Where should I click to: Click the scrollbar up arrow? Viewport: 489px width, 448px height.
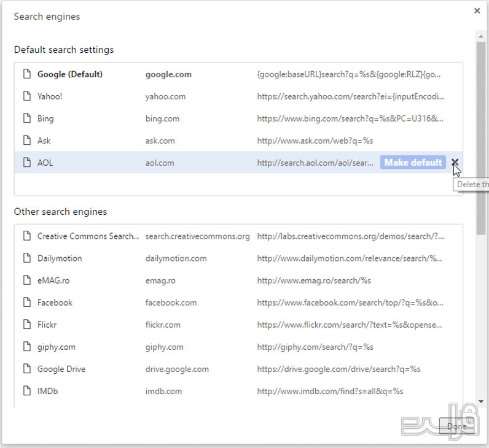pyautogui.click(x=481, y=36)
